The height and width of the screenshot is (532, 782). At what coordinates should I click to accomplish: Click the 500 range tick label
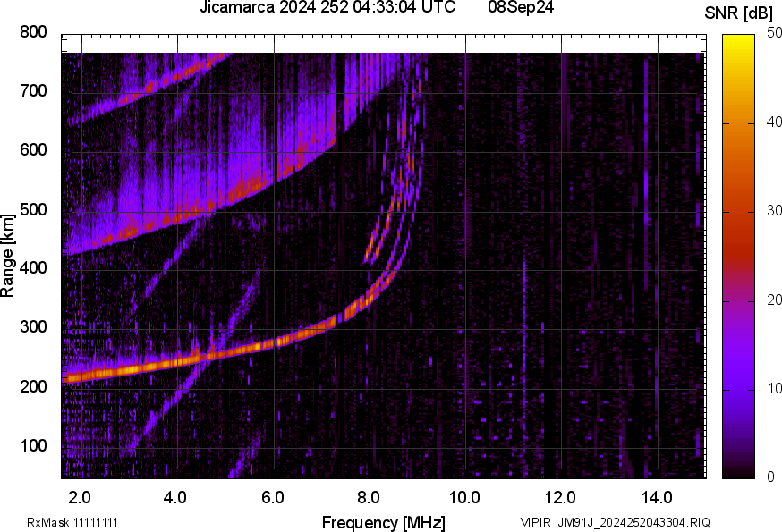(x=33, y=210)
